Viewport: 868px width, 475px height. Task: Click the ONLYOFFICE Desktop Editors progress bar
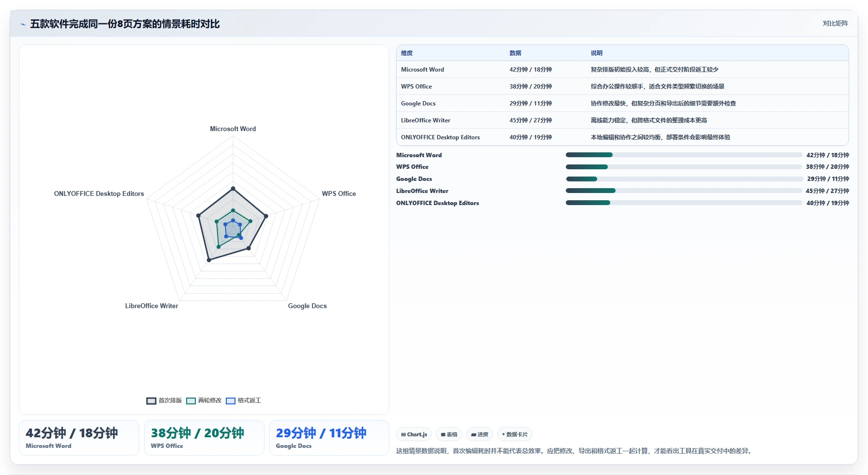[x=684, y=203]
